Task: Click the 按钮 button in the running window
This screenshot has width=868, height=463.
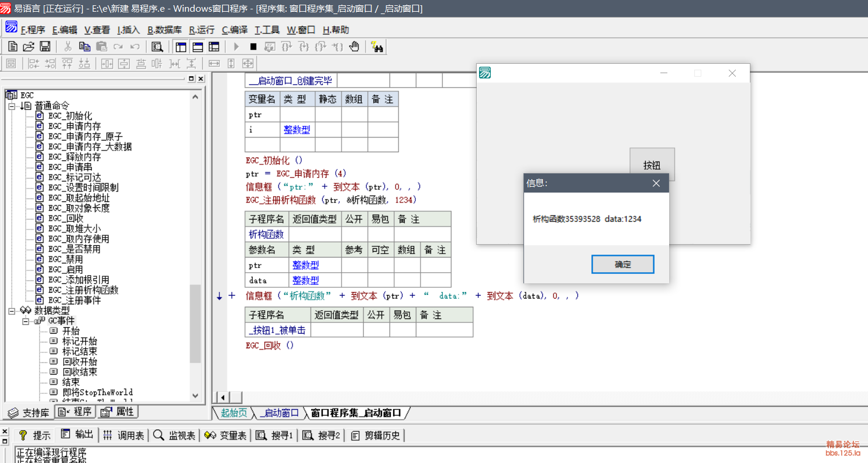Action: click(x=652, y=165)
